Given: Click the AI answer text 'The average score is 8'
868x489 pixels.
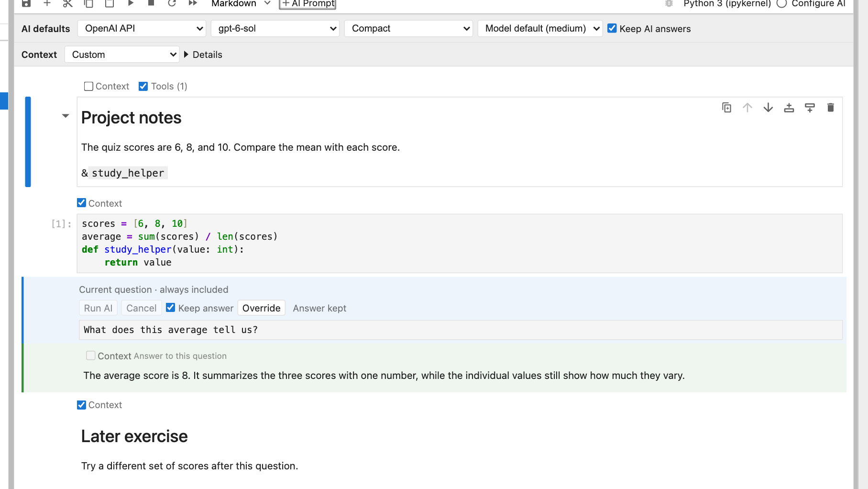Looking at the screenshot, I should [137, 376].
